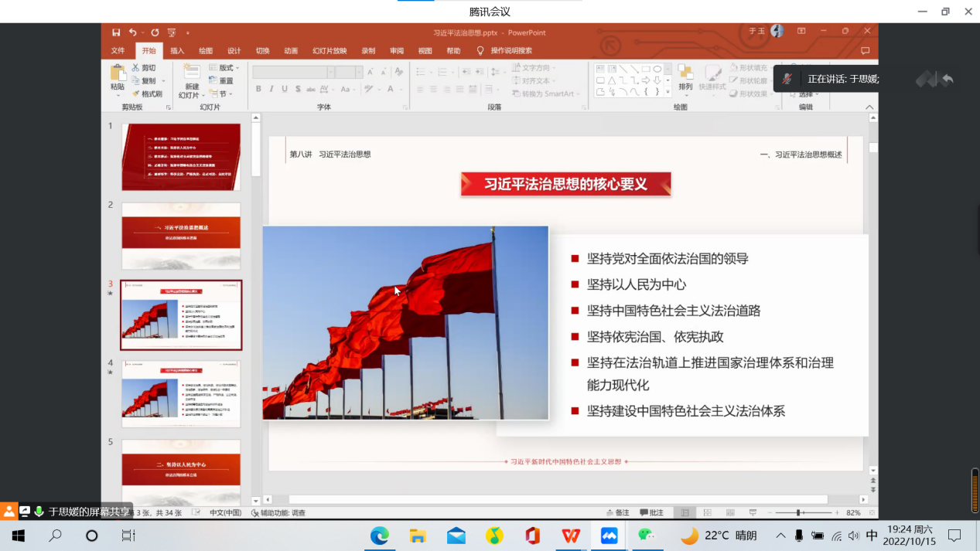
Task: Open the Arrange (排列) dropdown
Action: click(685, 77)
